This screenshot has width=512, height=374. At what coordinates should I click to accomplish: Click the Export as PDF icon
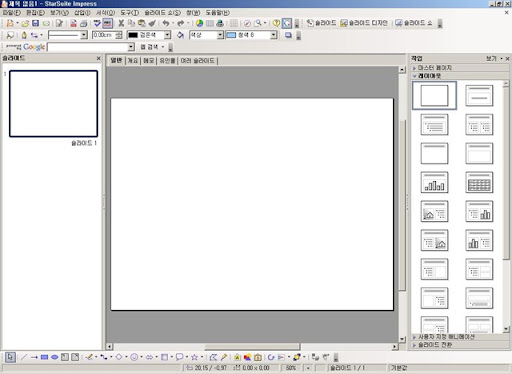click(x=73, y=23)
